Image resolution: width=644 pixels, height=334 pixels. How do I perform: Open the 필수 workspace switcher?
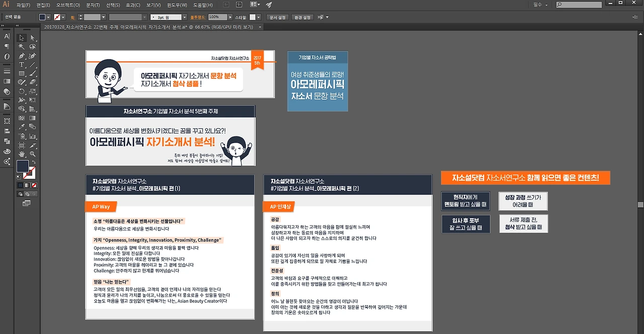coord(540,5)
